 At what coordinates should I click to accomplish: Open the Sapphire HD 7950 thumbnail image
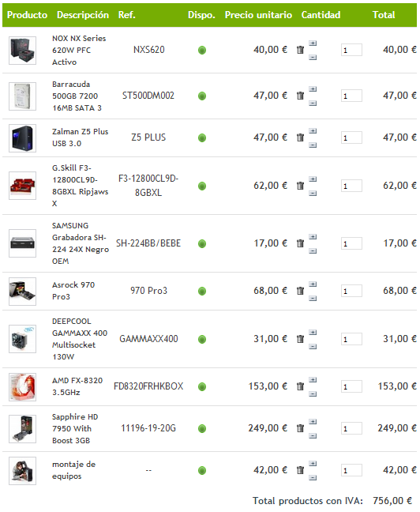(22, 429)
